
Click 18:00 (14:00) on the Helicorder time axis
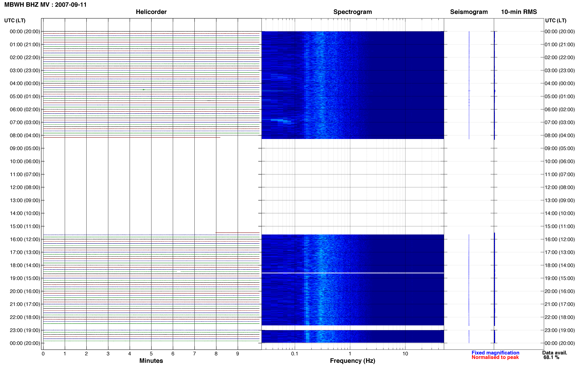point(25,265)
